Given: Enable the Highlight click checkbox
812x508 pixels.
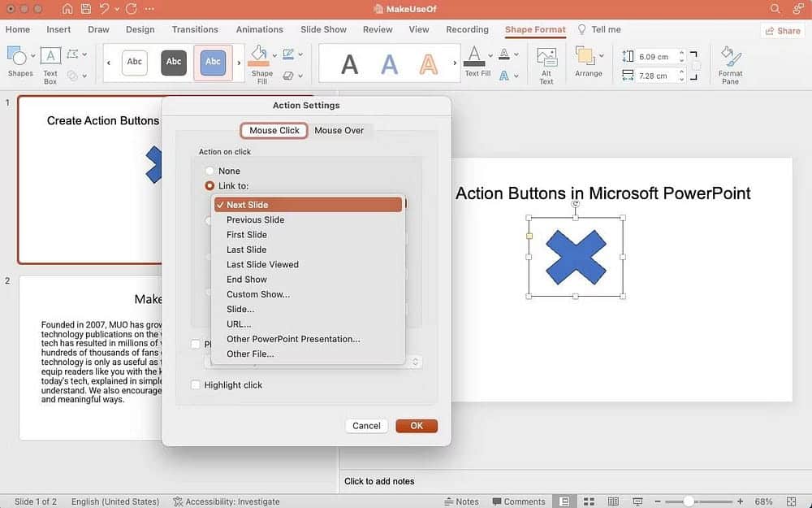Looking at the screenshot, I should click(x=195, y=384).
